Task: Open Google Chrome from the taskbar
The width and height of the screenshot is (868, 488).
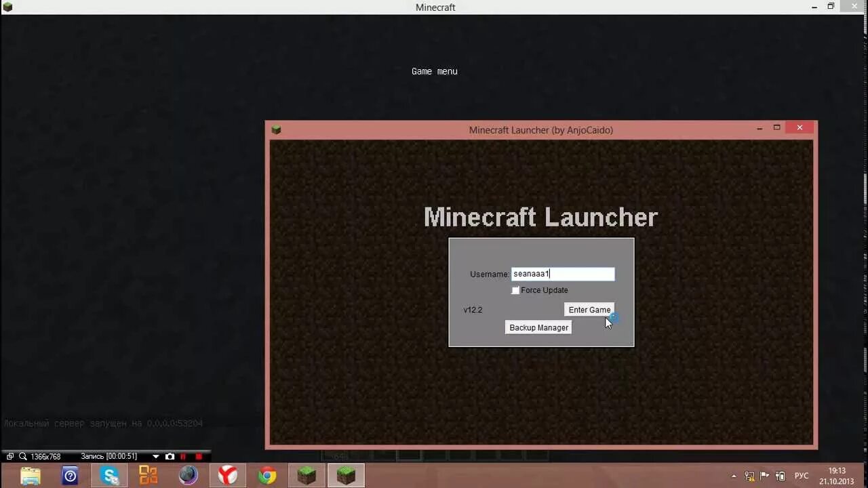Action: (267, 476)
